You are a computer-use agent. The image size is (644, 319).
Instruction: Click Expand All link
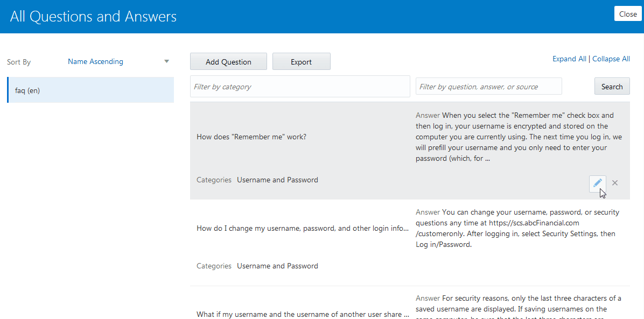coord(569,59)
